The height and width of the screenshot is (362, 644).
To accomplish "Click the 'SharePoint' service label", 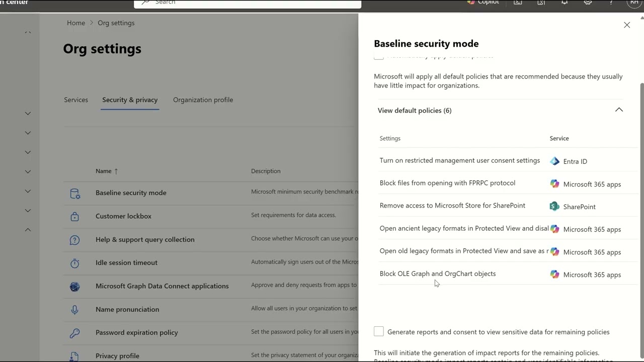I will 579,207.
